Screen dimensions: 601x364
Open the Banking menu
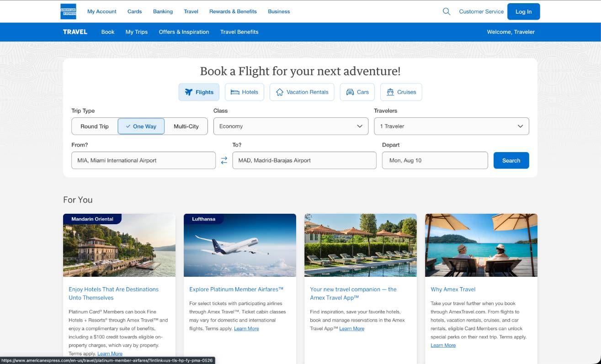pos(163,11)
